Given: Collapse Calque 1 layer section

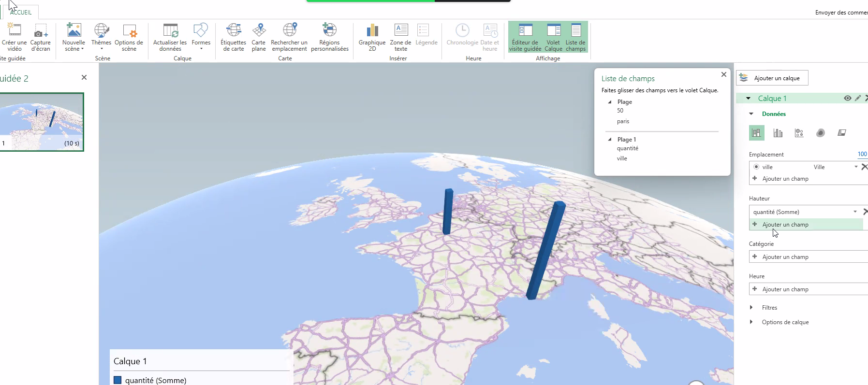Looking at the screenshot, I should (748, 99).
